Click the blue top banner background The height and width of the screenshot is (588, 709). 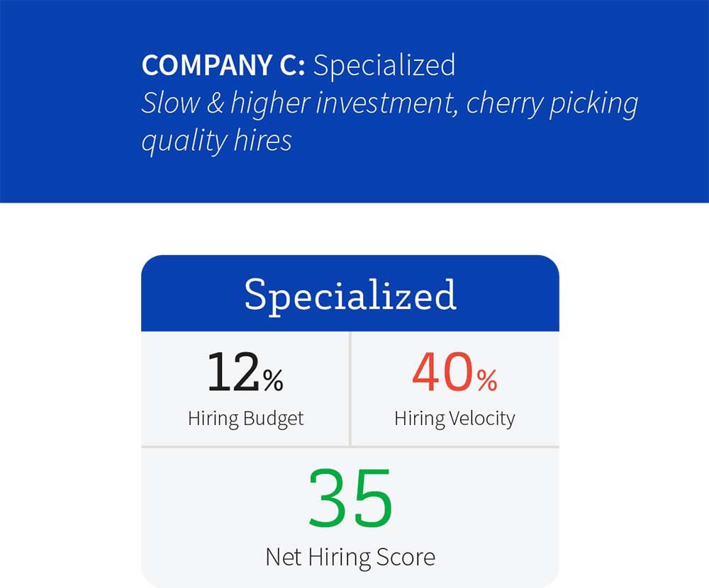coord(354,101)
